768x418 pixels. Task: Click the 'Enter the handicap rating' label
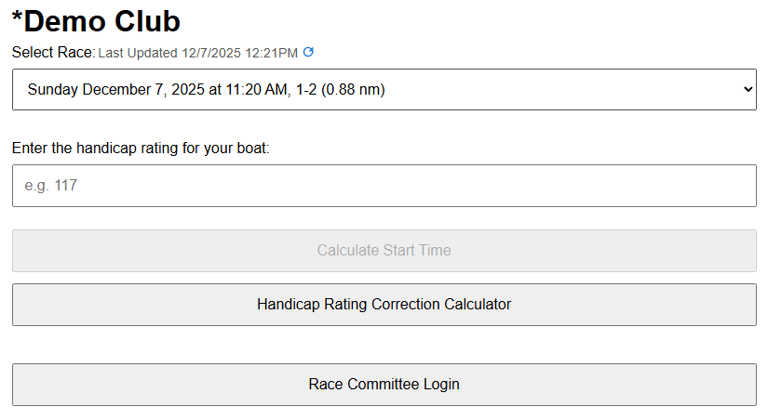tap(141, 148)
